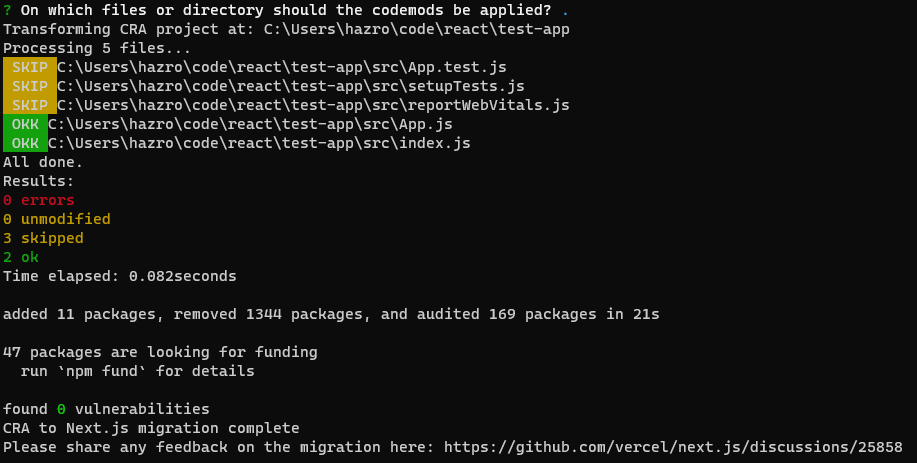Image resolution: width=917 pixels, height=463 pixels.
Task: Click the setupTests.js file path
Action: pyautogui.click(x=291, y=86)
